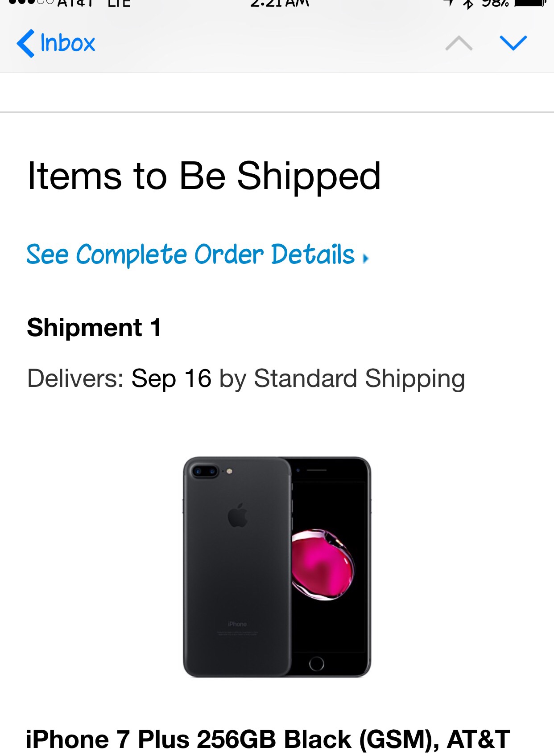Select the Sep 16 delivery date
Image resolution: width=554 pixels, height=756 pixels.
click(x=171, y=379)
